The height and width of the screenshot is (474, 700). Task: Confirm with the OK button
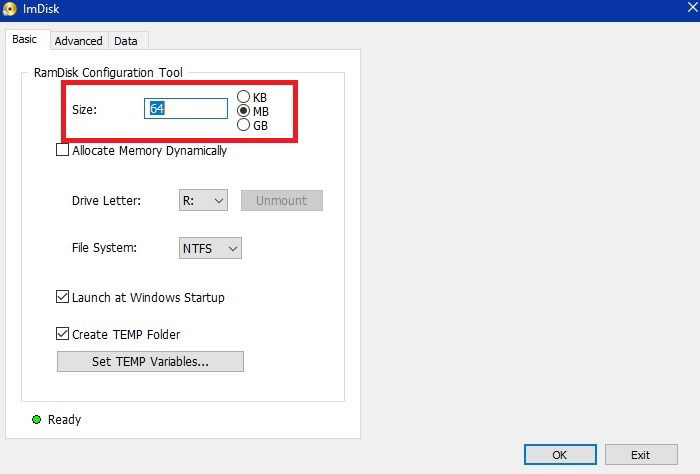(560, 455)
